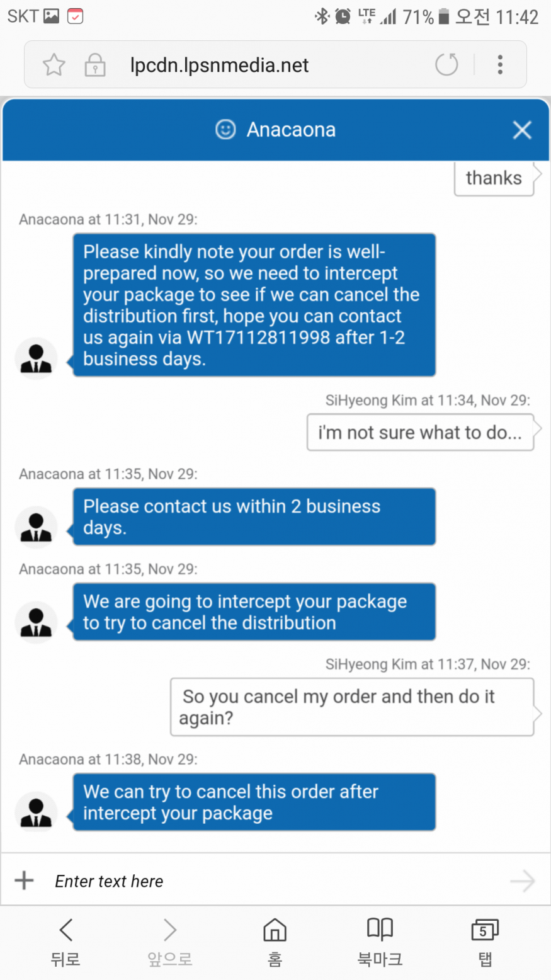Tap the "i'm not sure what to do..." bubble
Viewport: 551px width, 980px height.
pyautogui.click(x=421, y=432)
